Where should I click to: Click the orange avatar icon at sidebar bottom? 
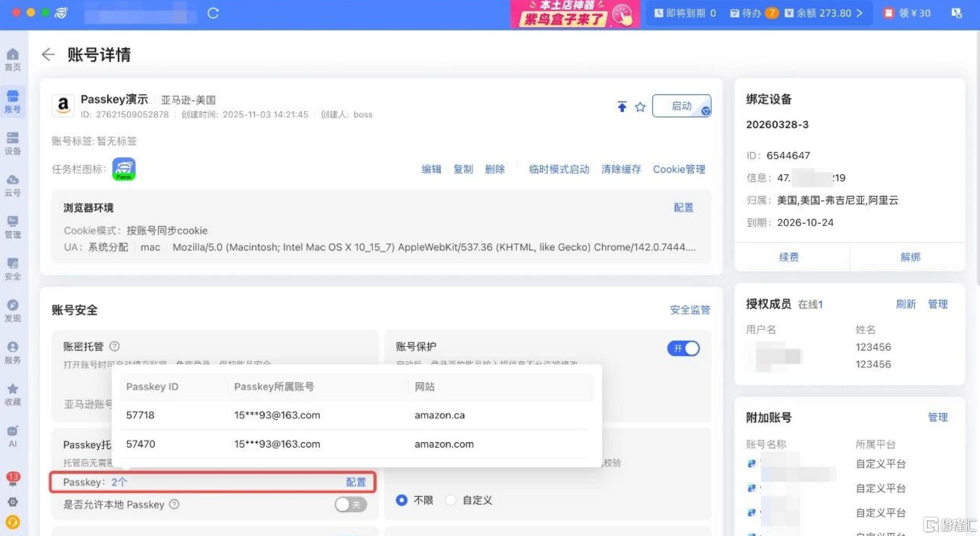[x=13, y=522]
